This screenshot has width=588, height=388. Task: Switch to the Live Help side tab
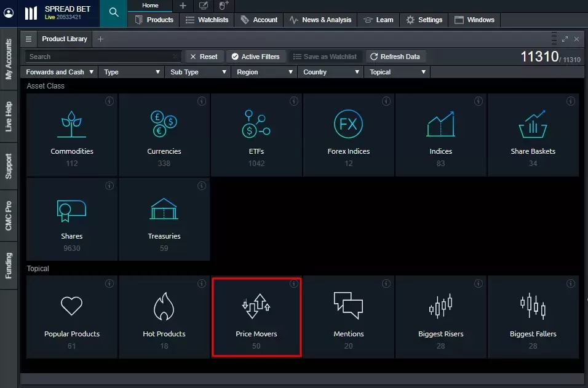pos(9,117)
